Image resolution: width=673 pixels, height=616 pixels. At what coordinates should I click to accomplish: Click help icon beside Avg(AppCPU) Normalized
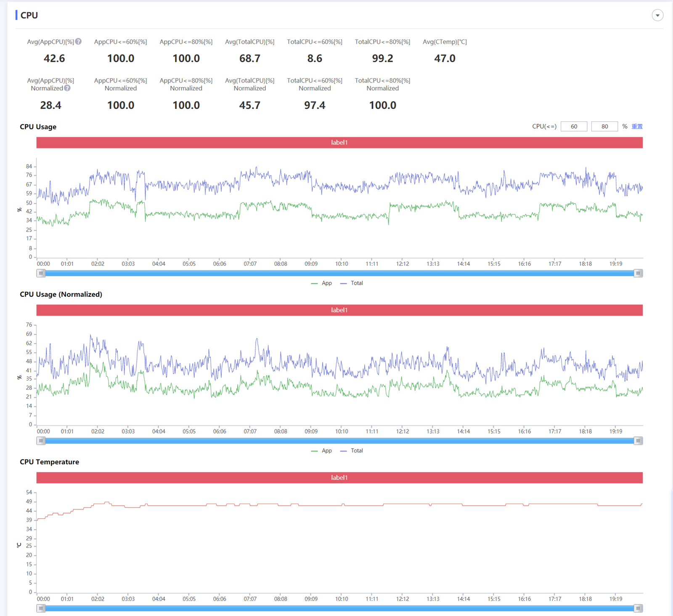(x=67, y=88)
